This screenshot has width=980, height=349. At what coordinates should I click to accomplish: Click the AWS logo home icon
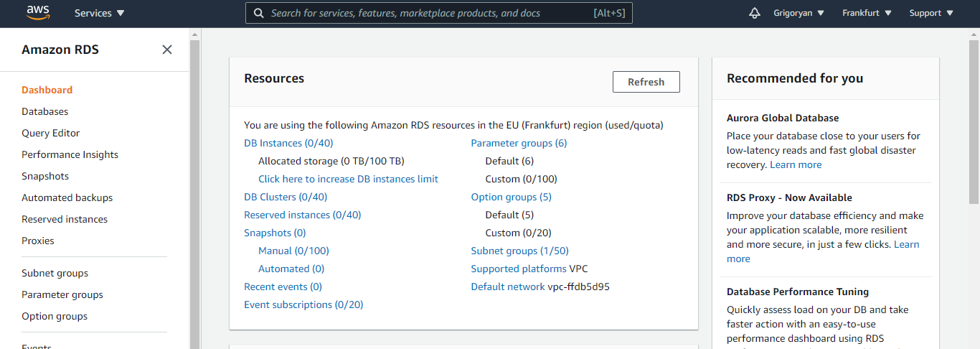tap(37, 12)
